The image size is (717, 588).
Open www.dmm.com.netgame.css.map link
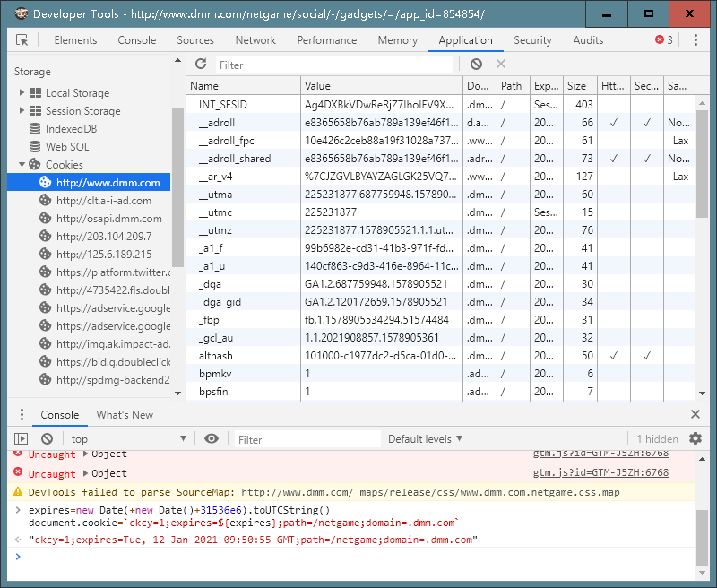coord(430,492)
